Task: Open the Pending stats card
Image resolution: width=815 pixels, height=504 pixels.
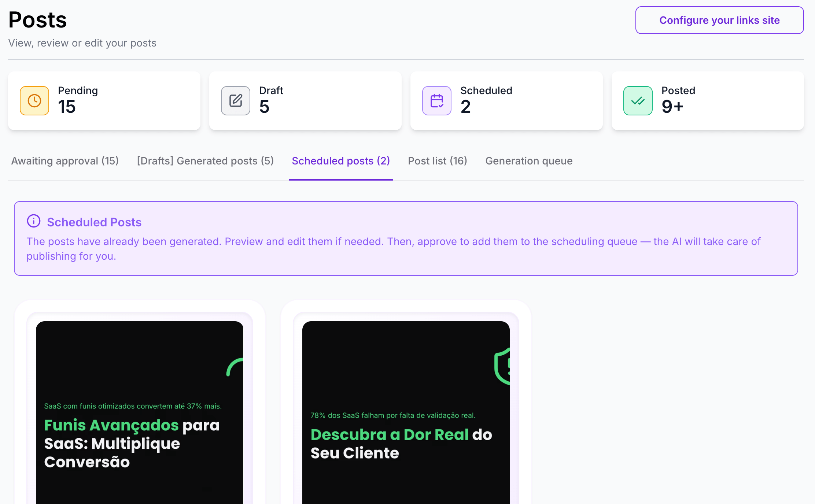Action: click(x=104, y=101)
